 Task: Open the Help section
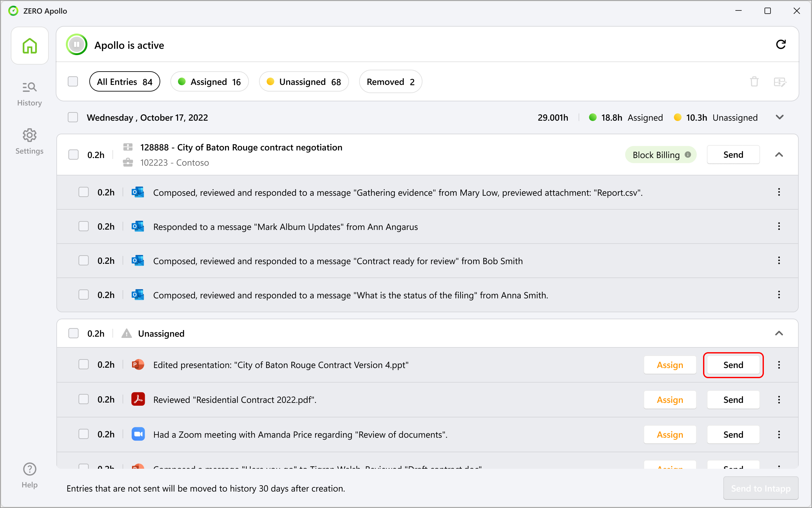pyautogui.click(x=29, y=475)
